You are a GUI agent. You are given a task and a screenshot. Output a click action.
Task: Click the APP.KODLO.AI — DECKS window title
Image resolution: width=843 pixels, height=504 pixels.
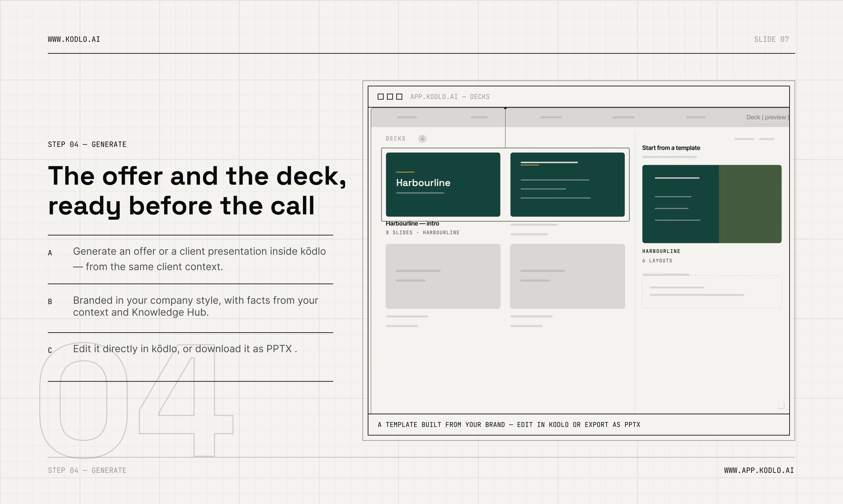coord(450,97)
